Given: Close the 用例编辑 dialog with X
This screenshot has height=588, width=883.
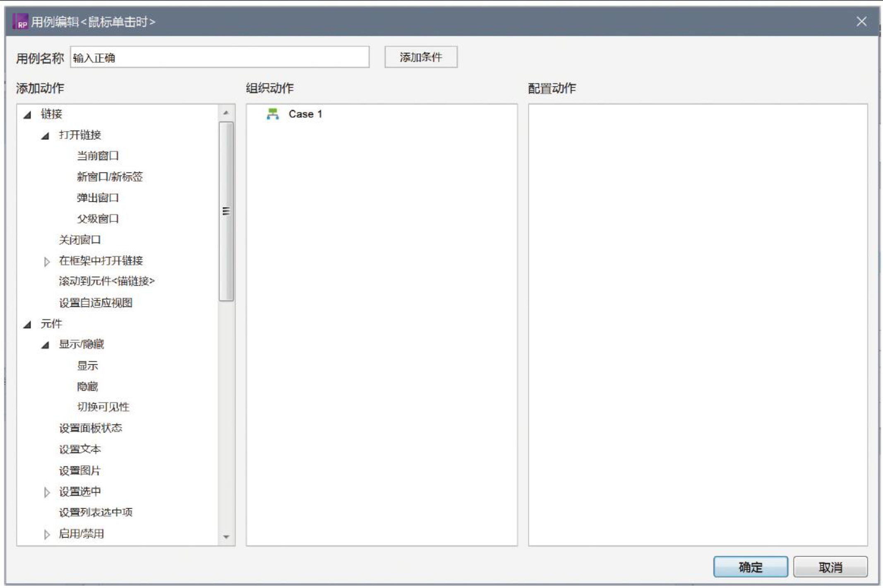Looking at the screenshot, I should 861,22.
